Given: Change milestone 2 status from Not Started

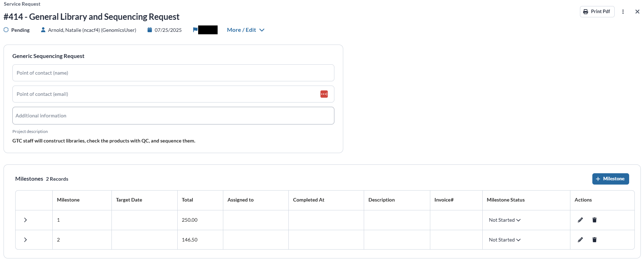Looking at the screenshot, I should [505, 240].
